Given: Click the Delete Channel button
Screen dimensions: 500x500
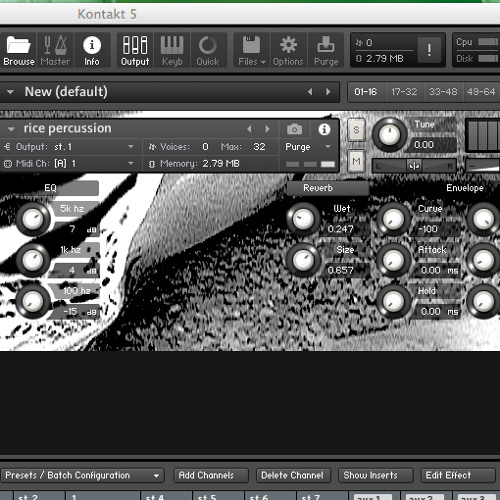Looking at the screenshot, I should coord(293,475).
